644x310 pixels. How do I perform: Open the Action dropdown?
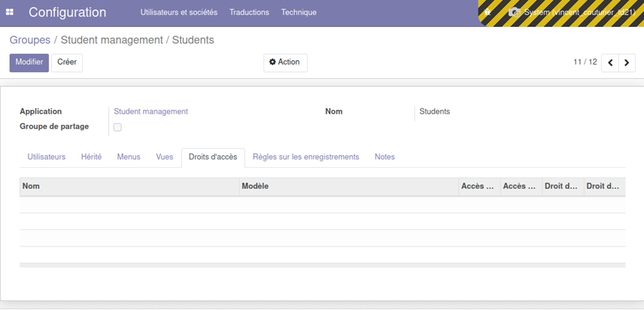pyautogui.click(x=285, y=62)
